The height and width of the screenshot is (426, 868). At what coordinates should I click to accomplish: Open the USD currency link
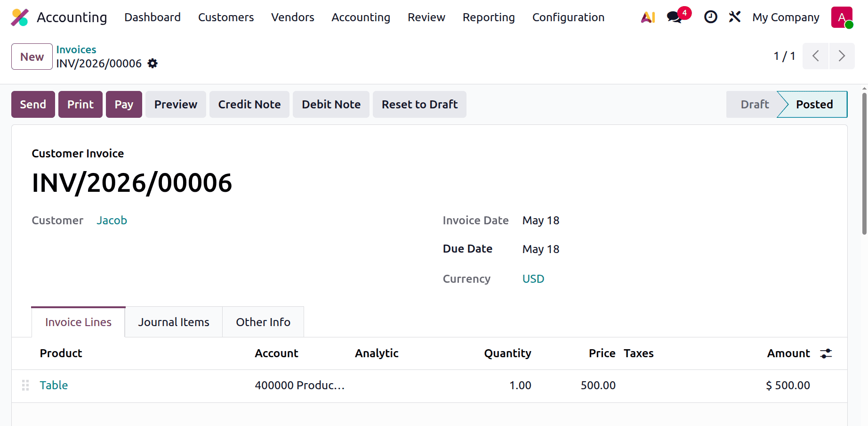pyautogui.click(x=533, y=279)
